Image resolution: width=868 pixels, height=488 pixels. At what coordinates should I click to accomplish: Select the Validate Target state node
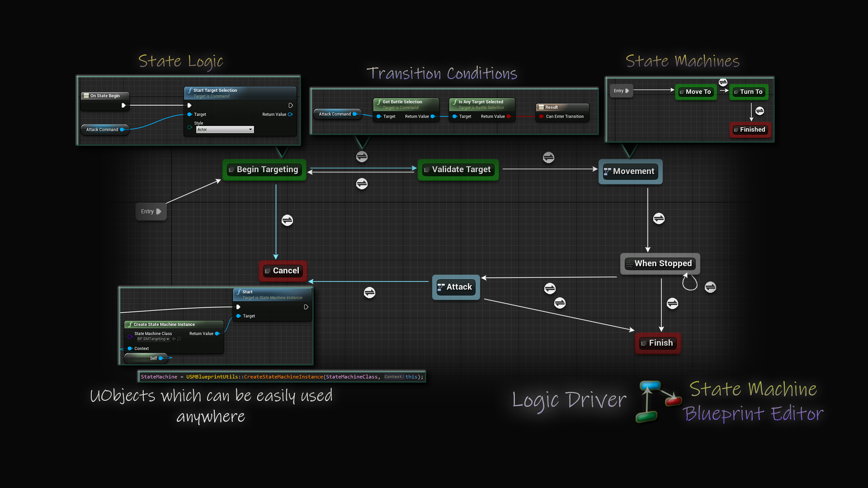click(458, 170)
